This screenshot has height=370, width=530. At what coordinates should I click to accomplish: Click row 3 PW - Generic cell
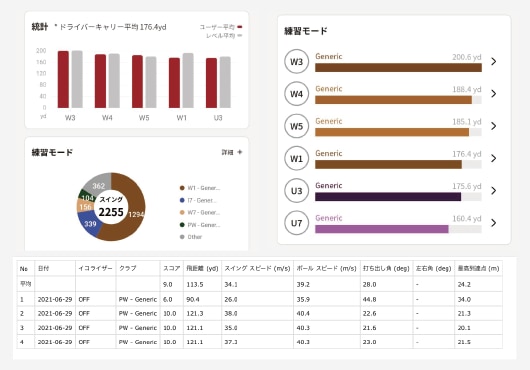point(138,328)
